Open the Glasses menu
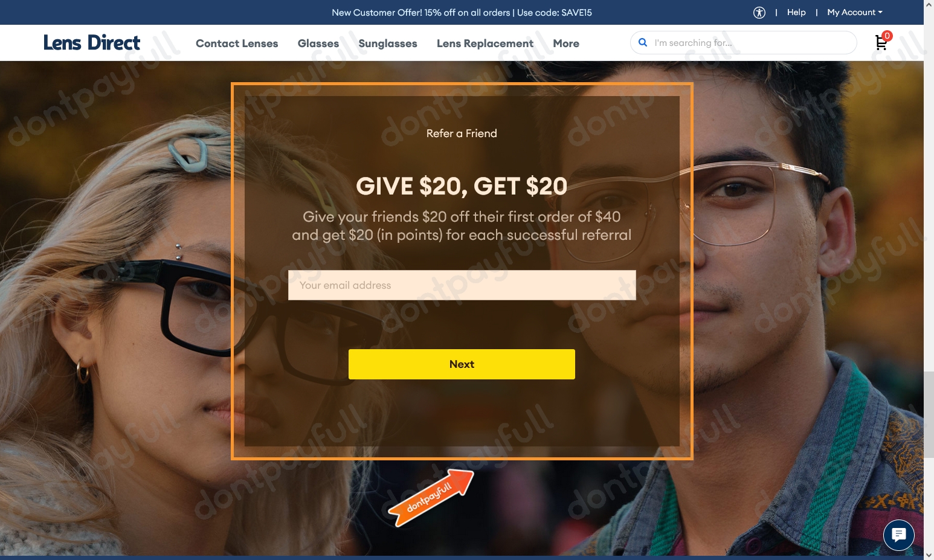Screen dimensions: 934x560 click(x=318, y=43)
